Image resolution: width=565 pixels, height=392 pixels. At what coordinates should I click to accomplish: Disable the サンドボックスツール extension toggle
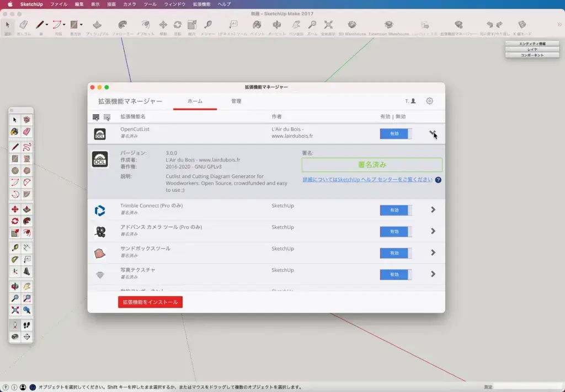point(396,253)
